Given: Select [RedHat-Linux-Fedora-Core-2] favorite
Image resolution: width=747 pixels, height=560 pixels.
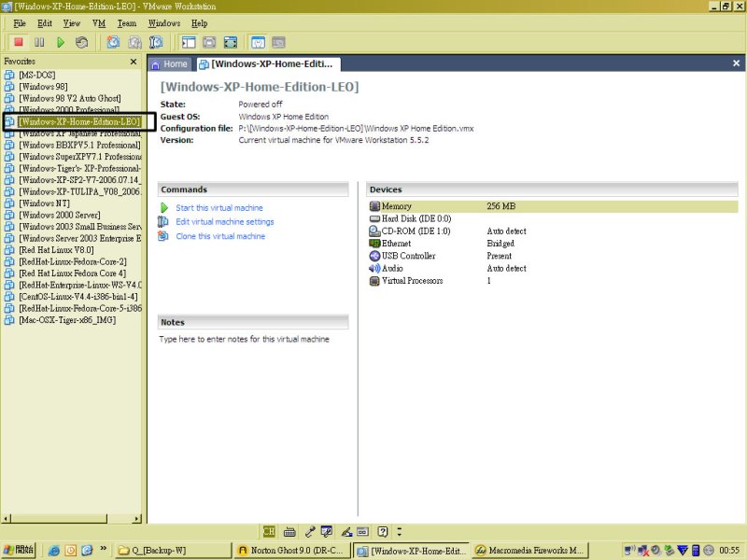Looking at the screenshot, I should (x=73, y=262).
